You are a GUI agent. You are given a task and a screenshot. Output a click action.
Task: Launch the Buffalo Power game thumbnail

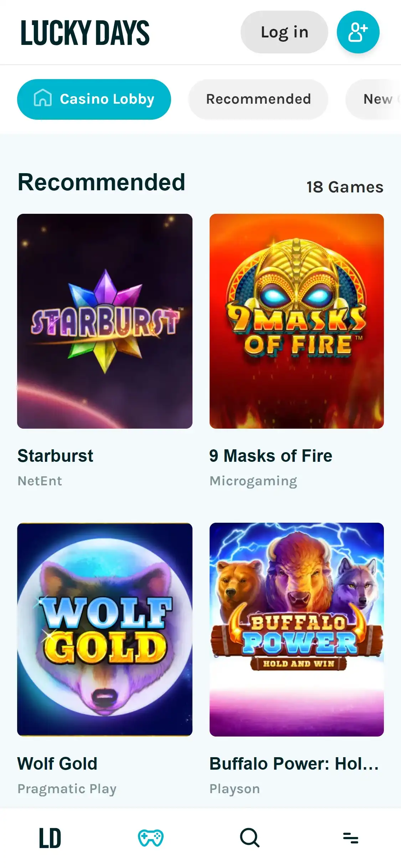[297, 629]
